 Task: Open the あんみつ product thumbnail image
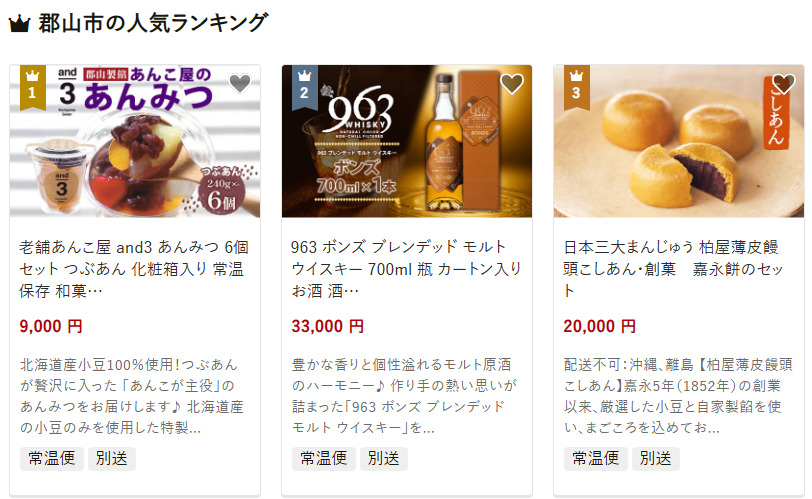pos(135,141)
